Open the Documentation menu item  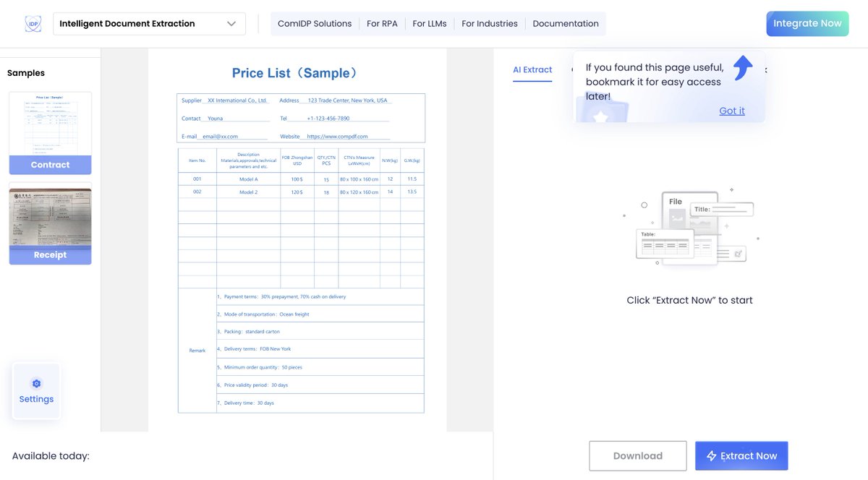566,24
